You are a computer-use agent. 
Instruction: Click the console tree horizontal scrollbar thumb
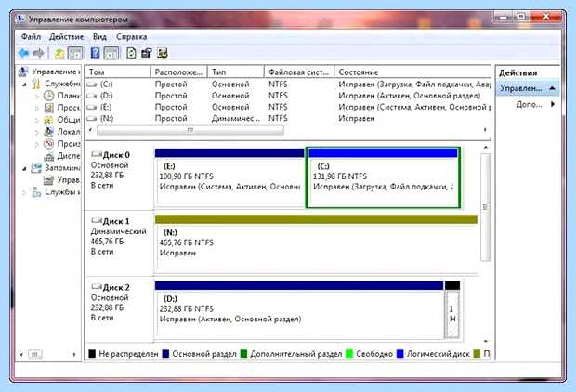tap(34, 355)
